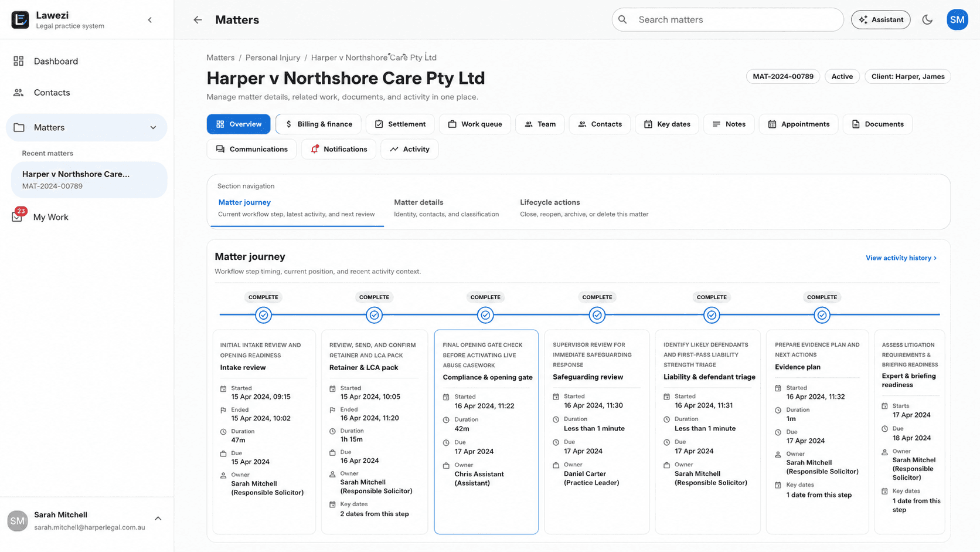
Task: Select the Overview tab
Action: tap(239, 124)
